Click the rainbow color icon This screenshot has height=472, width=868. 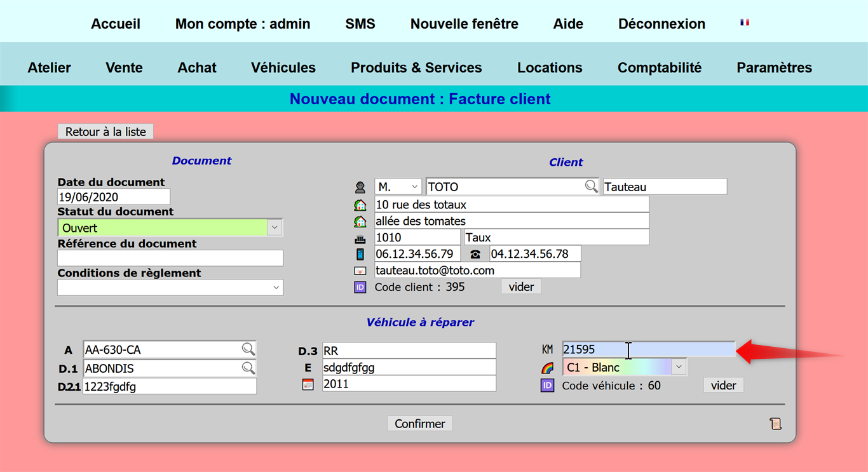click(x=547, y=368)
